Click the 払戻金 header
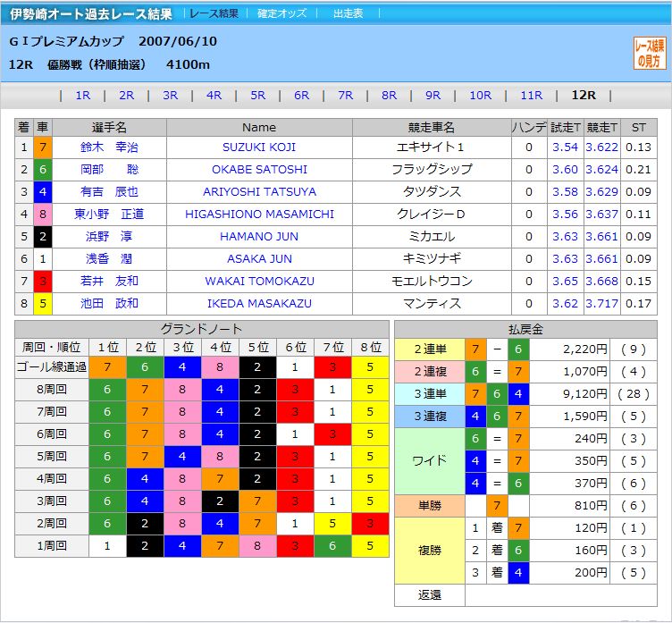672x623 pixels. [525, 329]
